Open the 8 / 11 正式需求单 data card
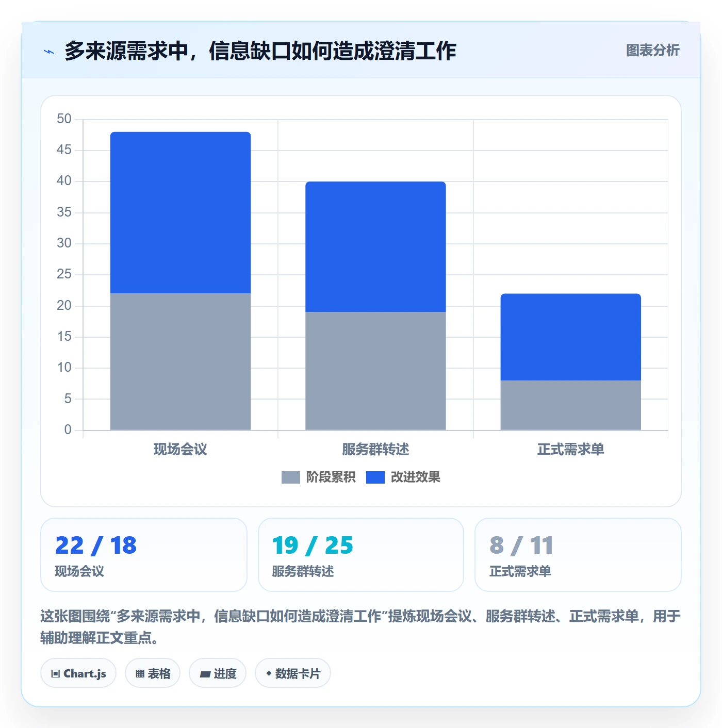 click(578, 555)
